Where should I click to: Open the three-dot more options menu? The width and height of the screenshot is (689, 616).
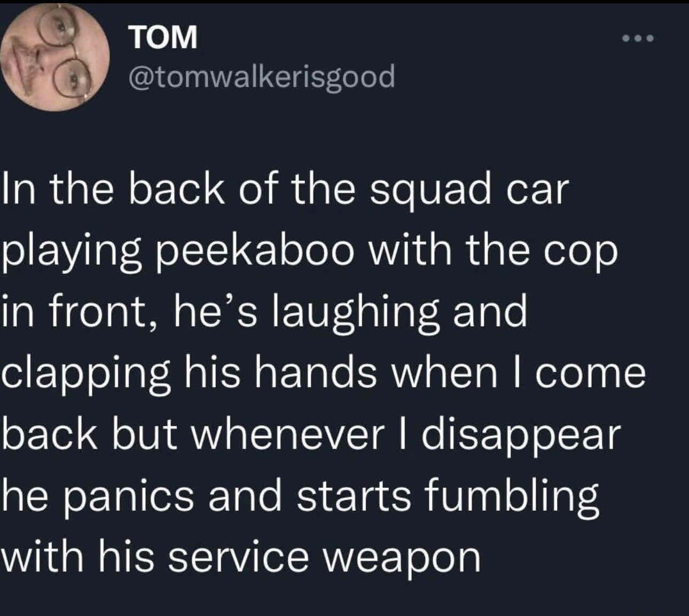coord(639,38)
